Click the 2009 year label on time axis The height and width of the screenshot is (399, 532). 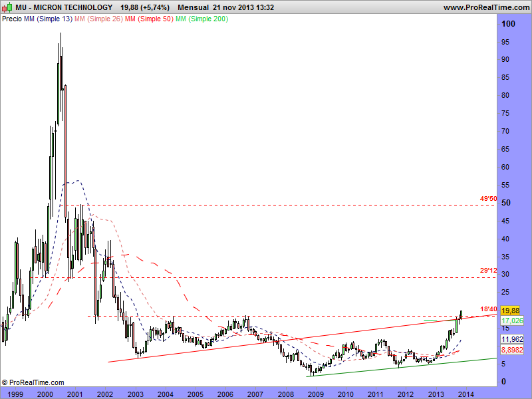[x=315, y=394]
